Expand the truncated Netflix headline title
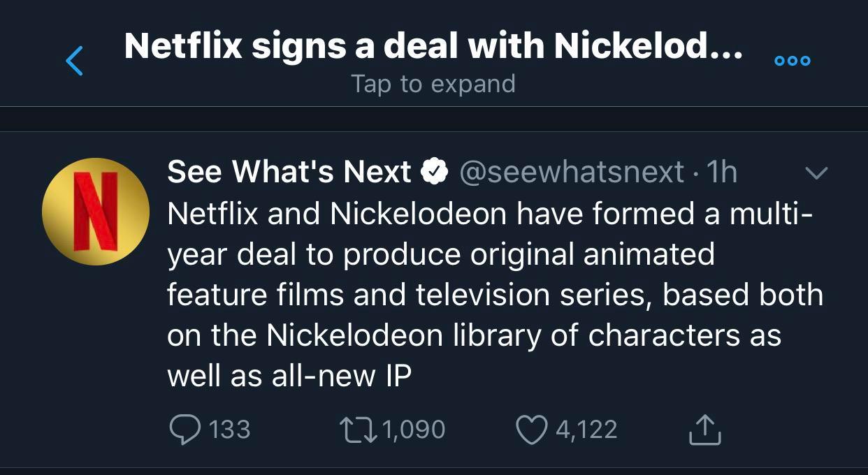Viewport: 868px width, 475px height. tap(433, 45)
